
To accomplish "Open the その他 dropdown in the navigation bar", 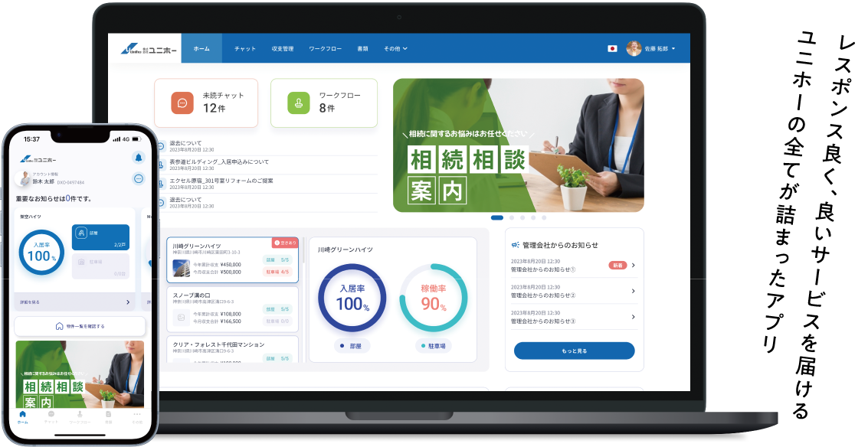I will coord(395,48).
